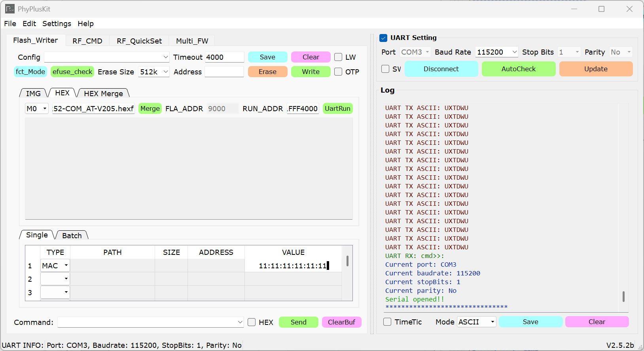
Task: Click the Timeout input field
Action: point(224,57)
